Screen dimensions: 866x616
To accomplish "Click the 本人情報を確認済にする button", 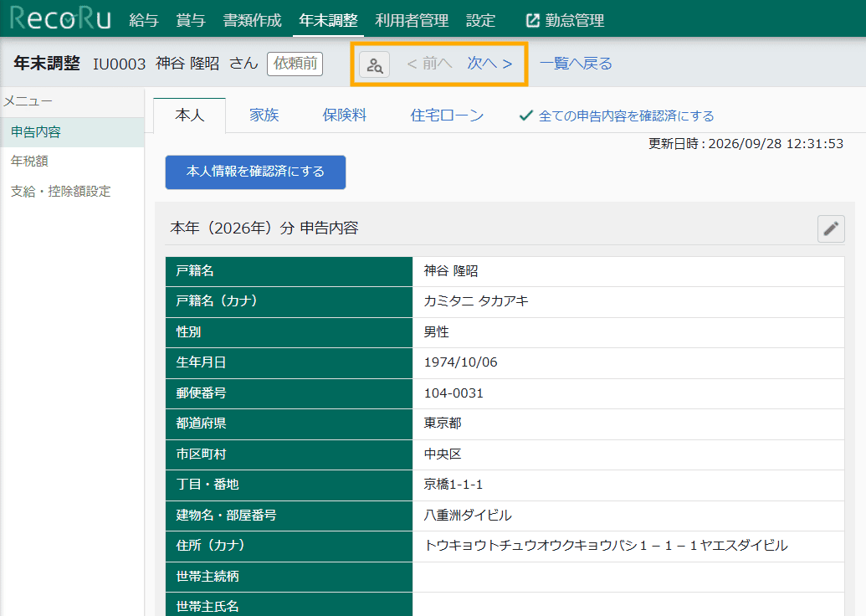I will point(255,172).
